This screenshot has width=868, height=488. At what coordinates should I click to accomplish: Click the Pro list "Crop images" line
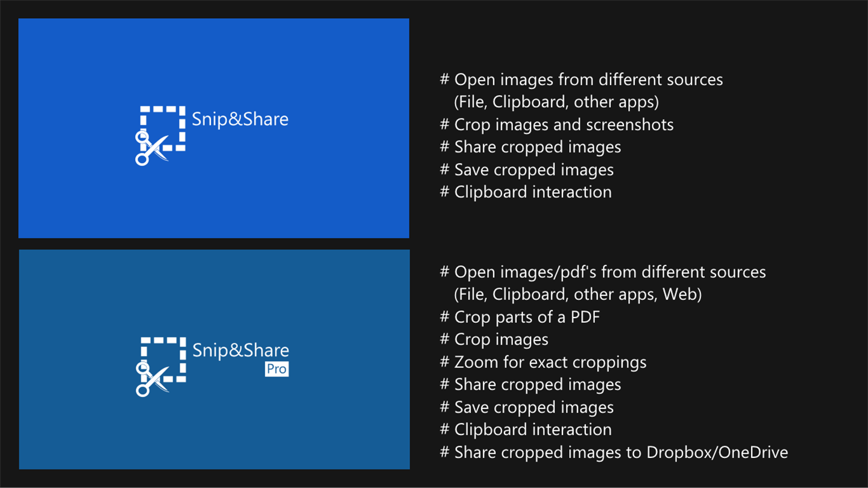[x=494, y=339]
